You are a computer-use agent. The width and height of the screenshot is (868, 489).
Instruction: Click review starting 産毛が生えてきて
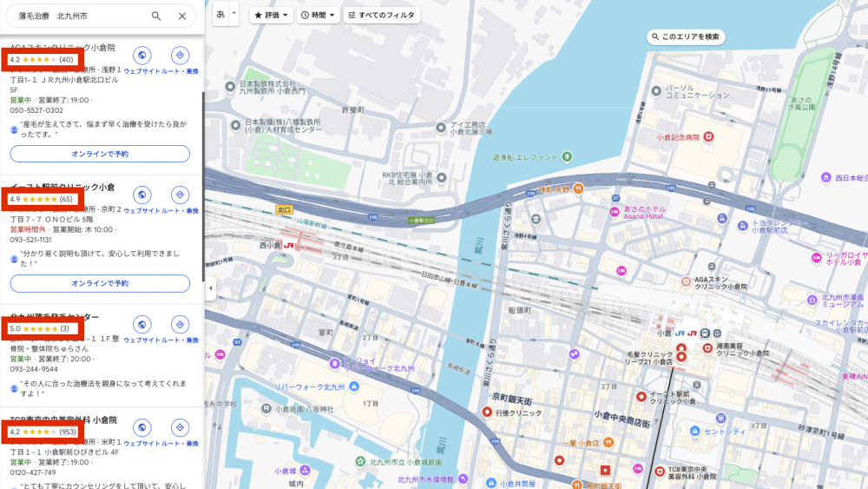click(x=103, y=129)
